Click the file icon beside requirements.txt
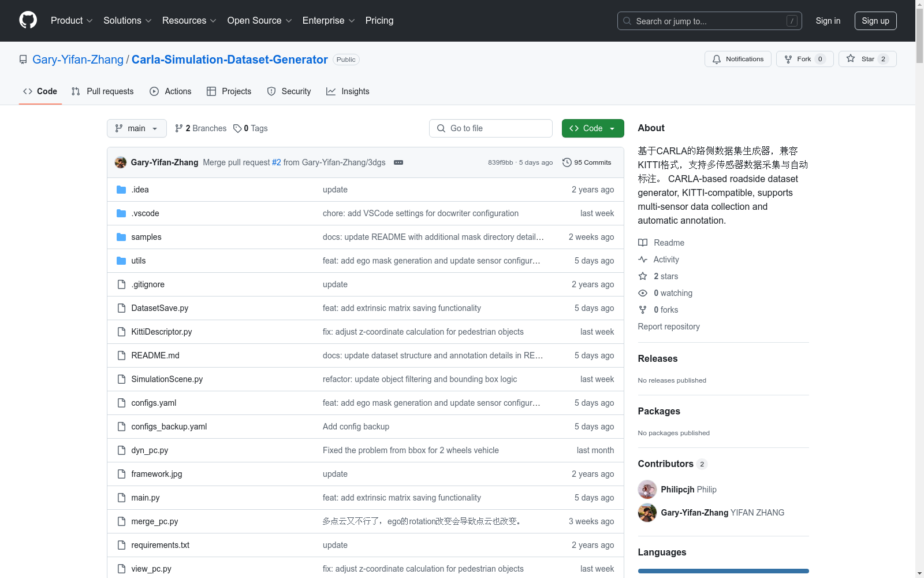Viewport: 924px width, 578px height. coord(121,545)
